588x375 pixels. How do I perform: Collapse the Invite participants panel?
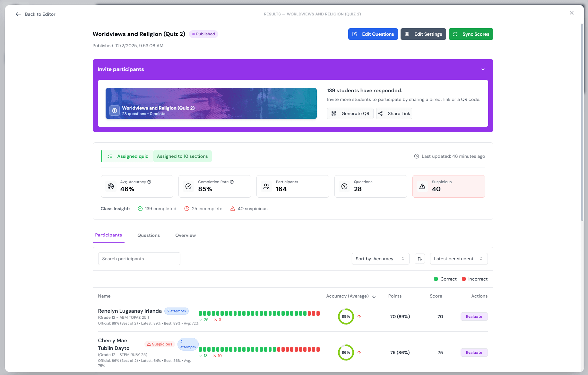[483, 69]
